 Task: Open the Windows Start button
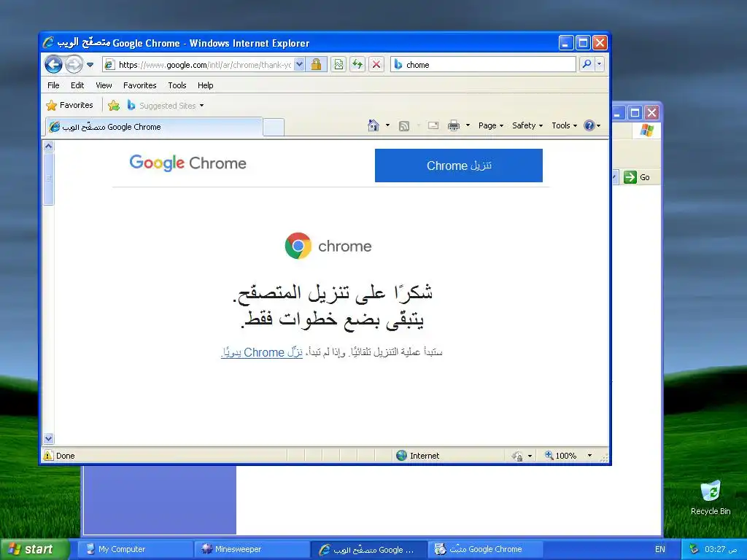[34, 549]
